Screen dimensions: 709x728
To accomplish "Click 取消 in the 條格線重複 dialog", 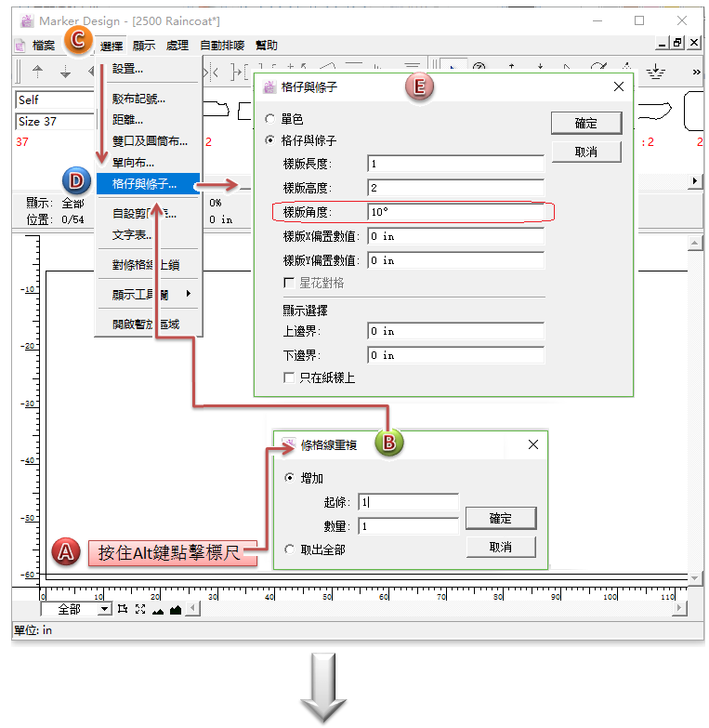I will (501, 547).
